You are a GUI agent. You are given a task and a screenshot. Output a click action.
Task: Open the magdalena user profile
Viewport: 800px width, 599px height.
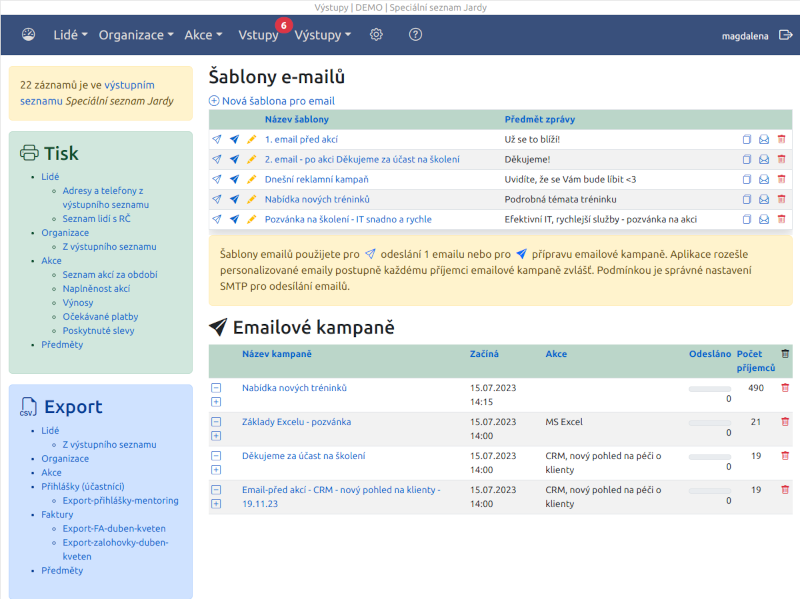coord(745,36)
